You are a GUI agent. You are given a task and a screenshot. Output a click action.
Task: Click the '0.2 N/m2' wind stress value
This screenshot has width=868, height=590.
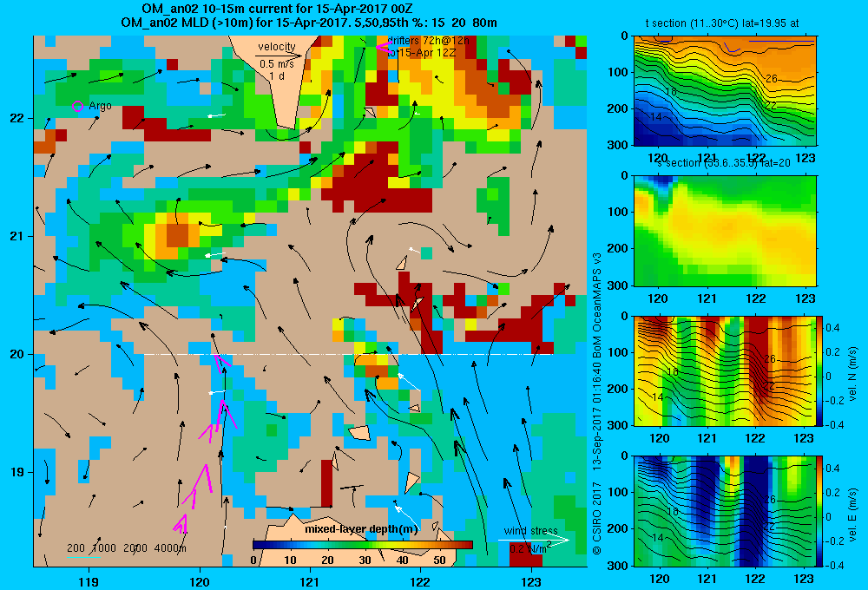click(x=529, y=548)
